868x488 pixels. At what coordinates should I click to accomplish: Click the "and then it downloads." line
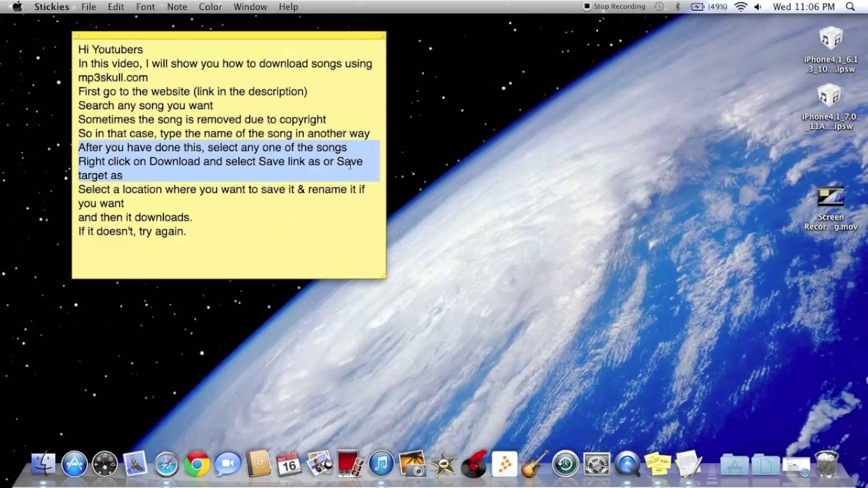pos(135,217)
